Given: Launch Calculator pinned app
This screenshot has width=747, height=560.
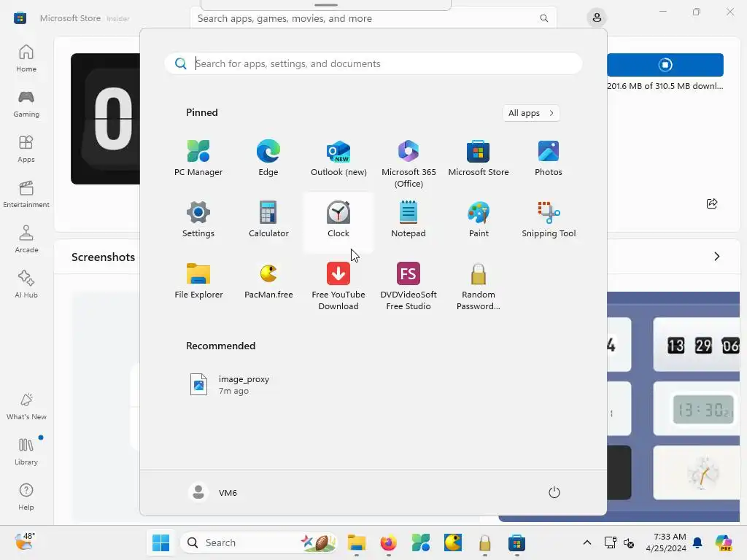Looking at the screenshot, I should [x=268, y=219].
